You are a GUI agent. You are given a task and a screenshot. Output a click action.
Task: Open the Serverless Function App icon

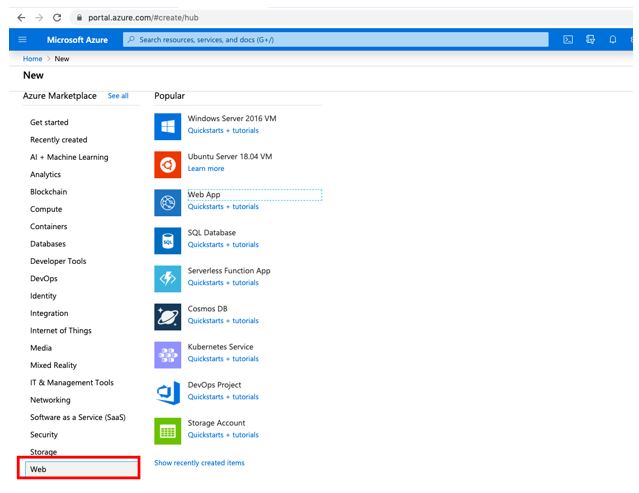(168, 278)
